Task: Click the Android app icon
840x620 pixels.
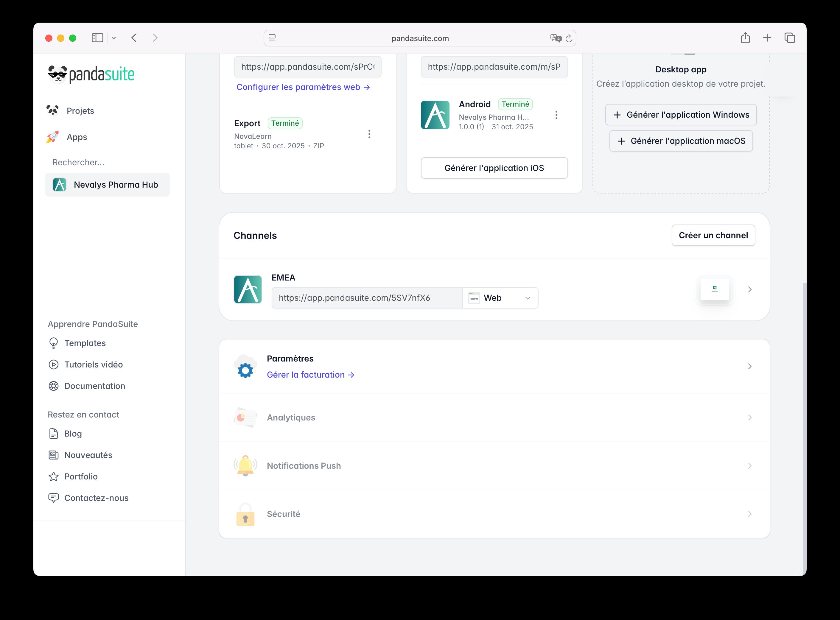Action: (x=435, y=115)
